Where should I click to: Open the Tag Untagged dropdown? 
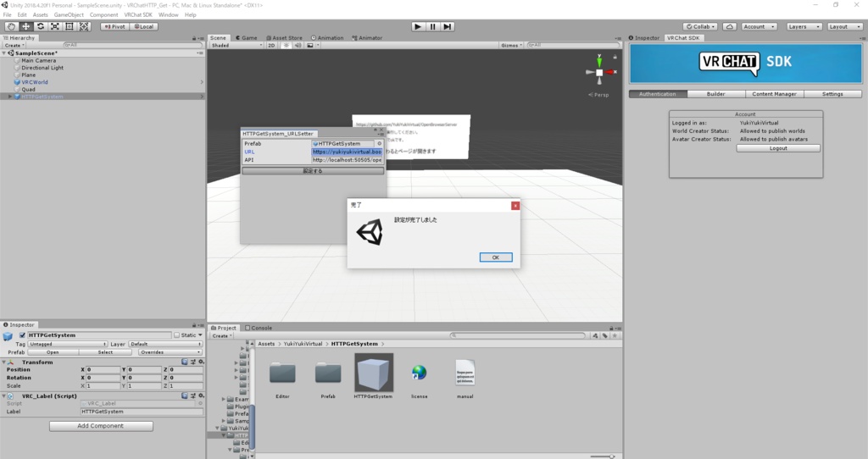point(68,344)
